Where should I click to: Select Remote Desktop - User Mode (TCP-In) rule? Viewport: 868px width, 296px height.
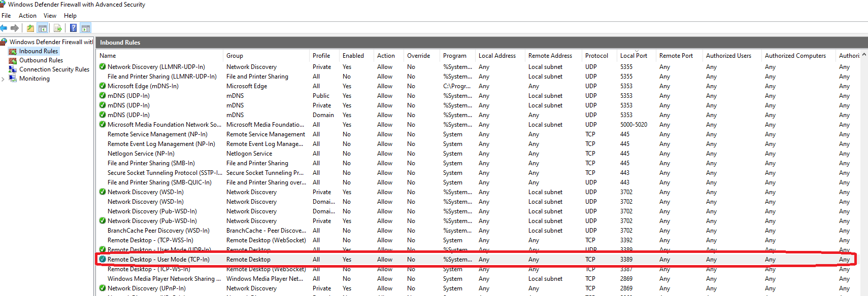click(158, 260)
